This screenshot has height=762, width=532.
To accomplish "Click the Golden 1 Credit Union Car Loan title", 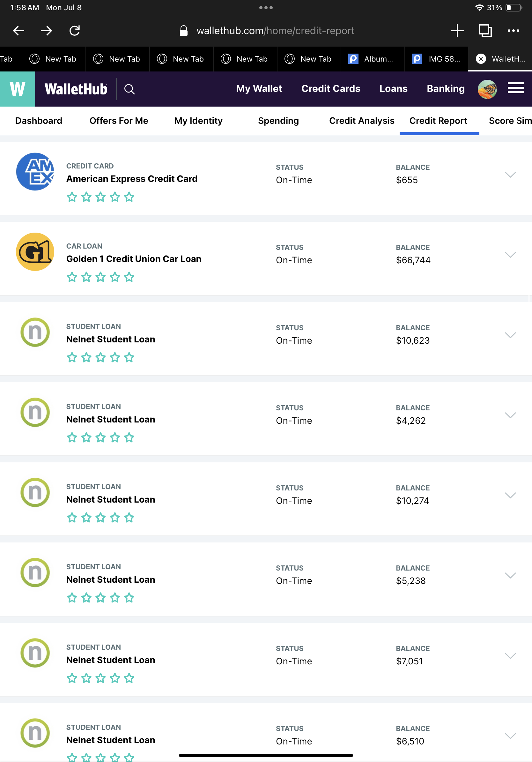I will pyautogui.click(x=134, y=259).
